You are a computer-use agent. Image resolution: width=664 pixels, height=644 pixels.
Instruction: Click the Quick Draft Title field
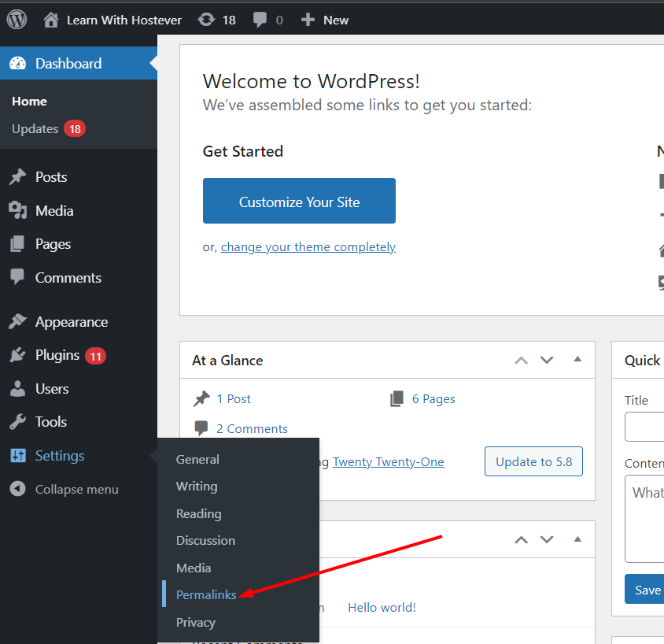[x=644, y=426]
